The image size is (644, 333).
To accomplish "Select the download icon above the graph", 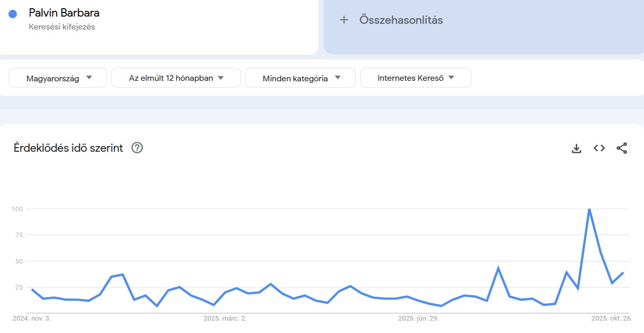I will (576, 148).
